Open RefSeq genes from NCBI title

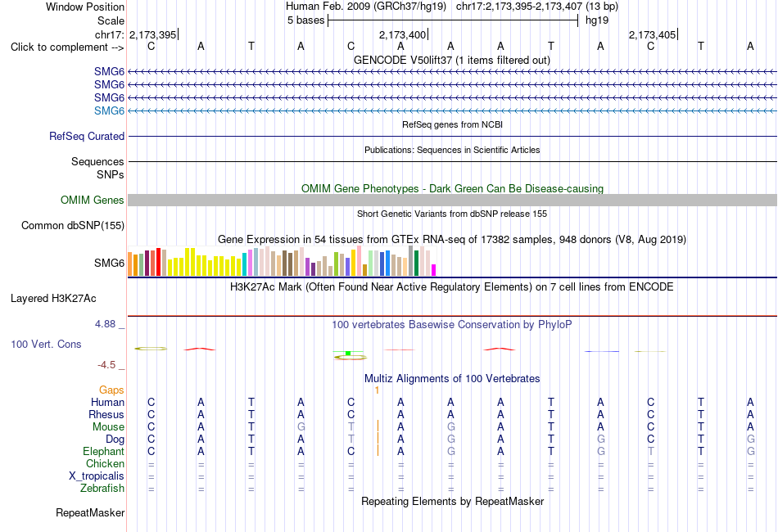coord(452,124)
